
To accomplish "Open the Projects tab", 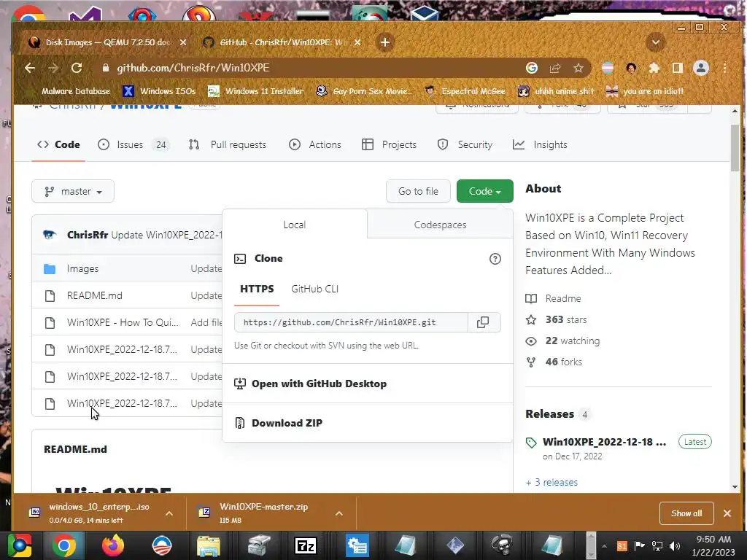I will click(x=390, y=145).
